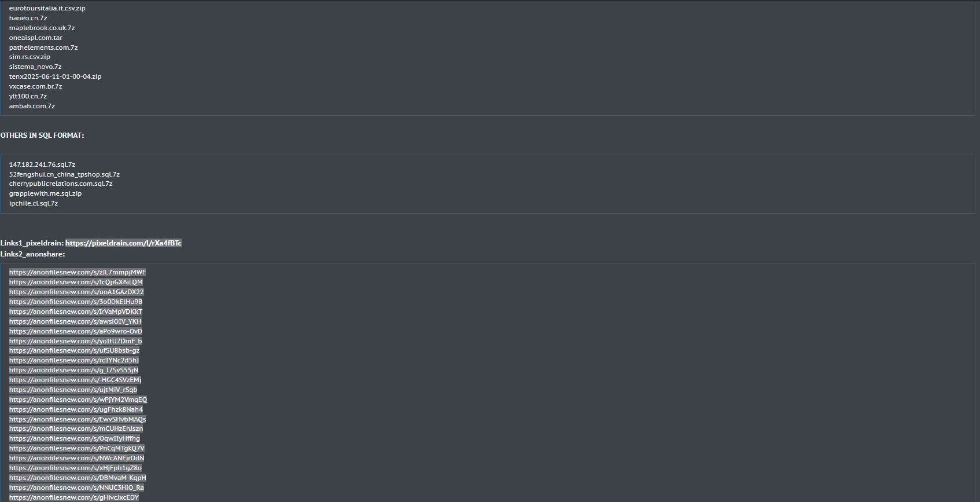Image resolution: width=980 pixels, height=502 pixels.
Task: Open the pixeldrain.com link
Action: click(123, 243)
